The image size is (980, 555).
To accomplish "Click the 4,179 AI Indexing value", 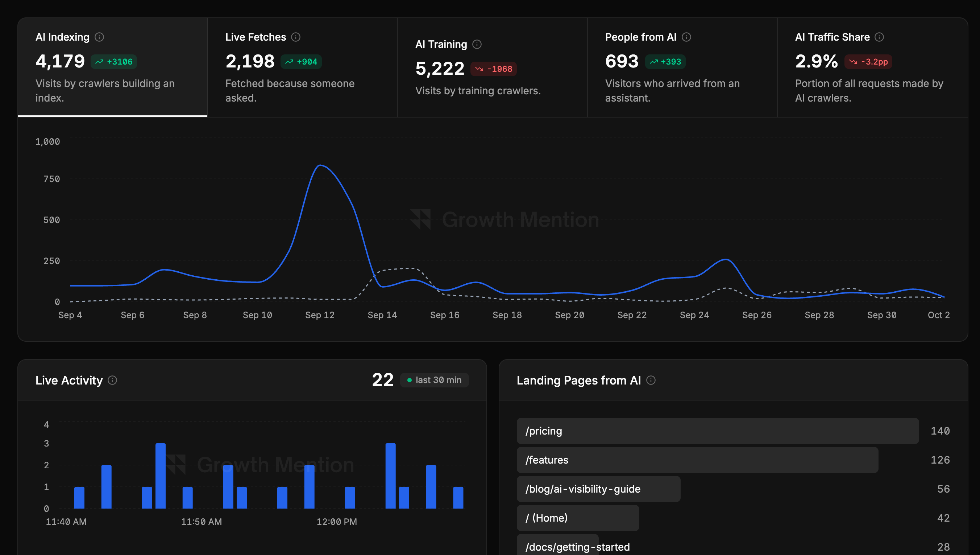I will coord(60,61).
